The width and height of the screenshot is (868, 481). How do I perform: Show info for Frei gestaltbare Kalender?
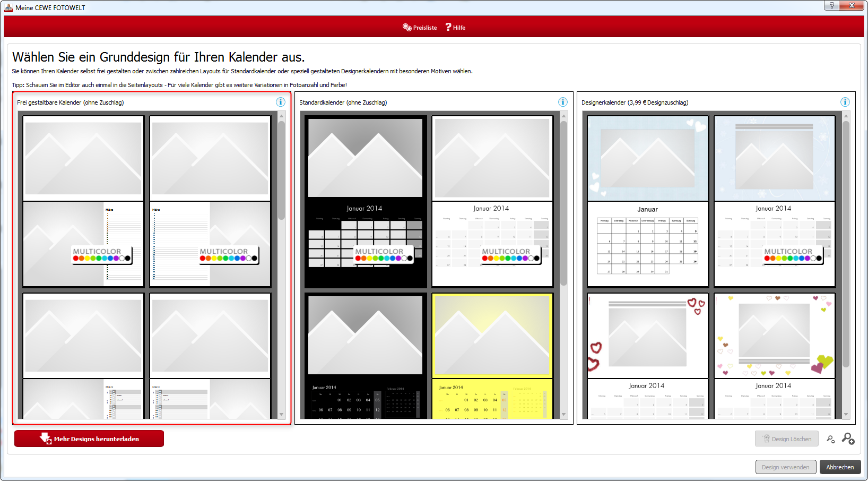pos(281,102)
